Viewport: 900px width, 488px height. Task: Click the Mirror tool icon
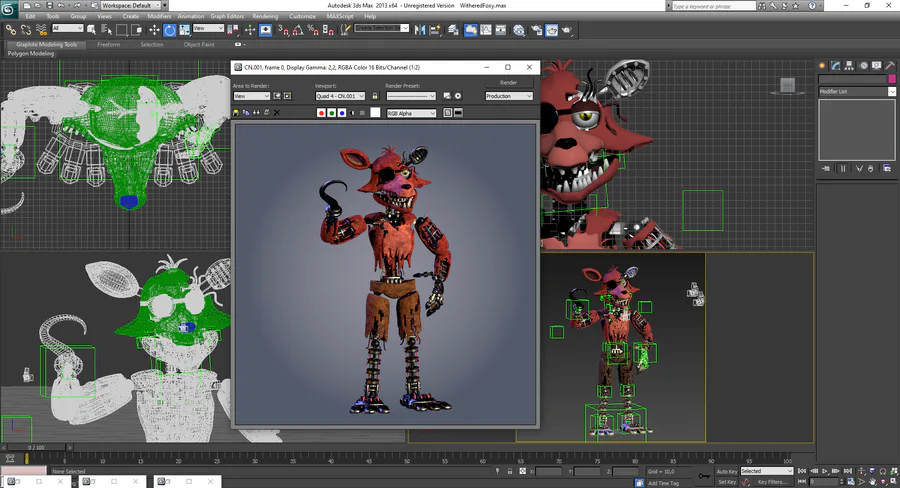click(x=420, y=30)
